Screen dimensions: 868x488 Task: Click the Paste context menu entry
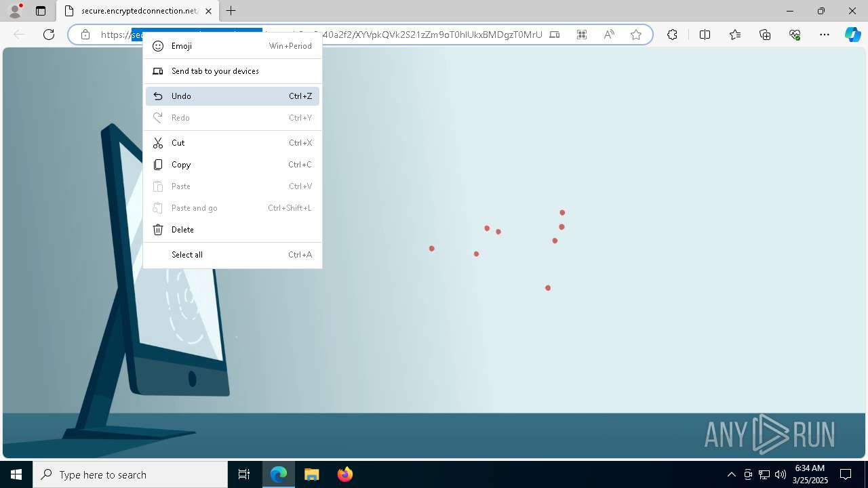pos(233,186)
